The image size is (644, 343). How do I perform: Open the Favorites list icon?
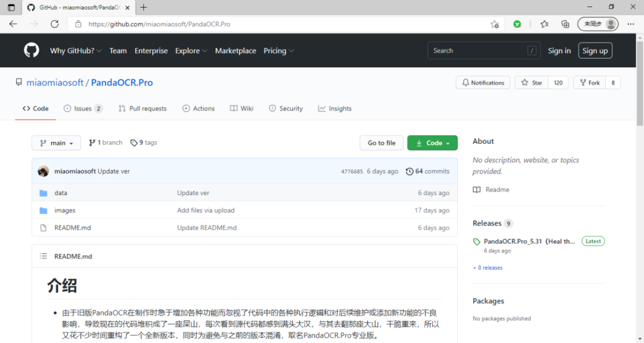coord(544,24)
